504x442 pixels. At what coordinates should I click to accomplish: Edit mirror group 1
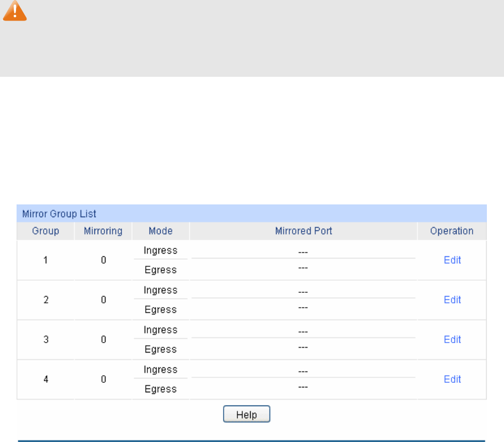(452, 260)
